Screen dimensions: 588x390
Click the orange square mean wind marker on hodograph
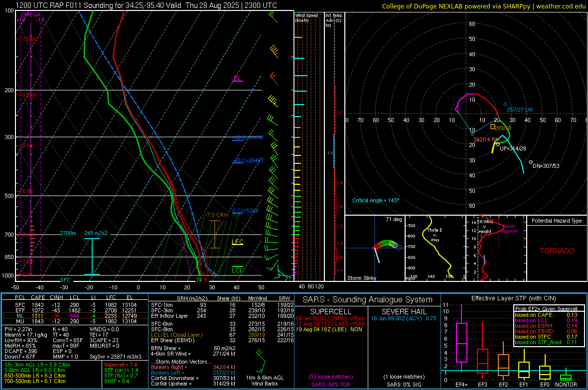tap(493, 127)
